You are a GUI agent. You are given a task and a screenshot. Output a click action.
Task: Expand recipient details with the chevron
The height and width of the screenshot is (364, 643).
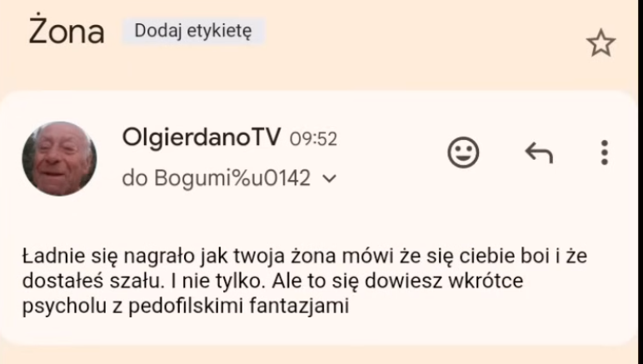click(x=329, y=179)
